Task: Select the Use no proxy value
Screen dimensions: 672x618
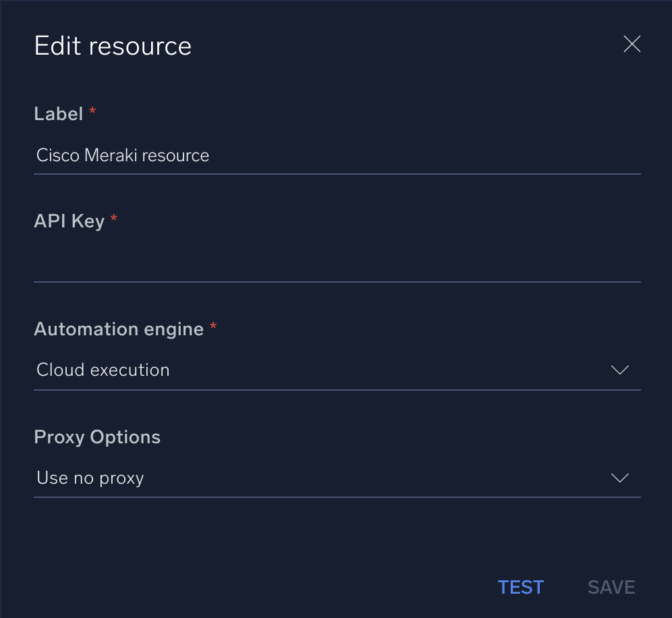Action: coord(90,478)
